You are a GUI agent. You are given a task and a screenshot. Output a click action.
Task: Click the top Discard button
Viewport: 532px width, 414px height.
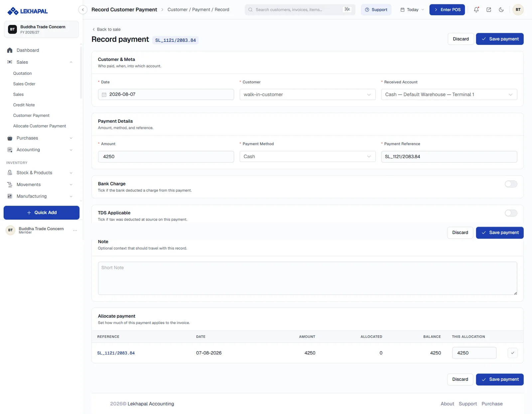[461, 39]
